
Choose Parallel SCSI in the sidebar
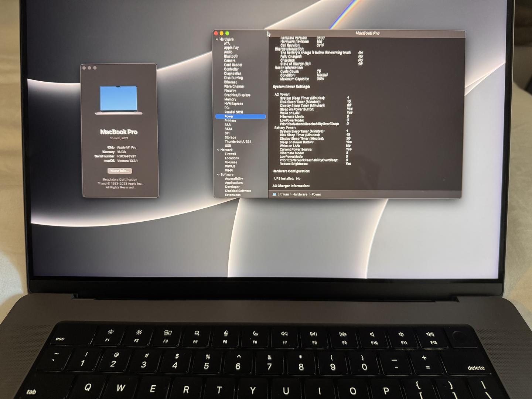tap(233, 112)
